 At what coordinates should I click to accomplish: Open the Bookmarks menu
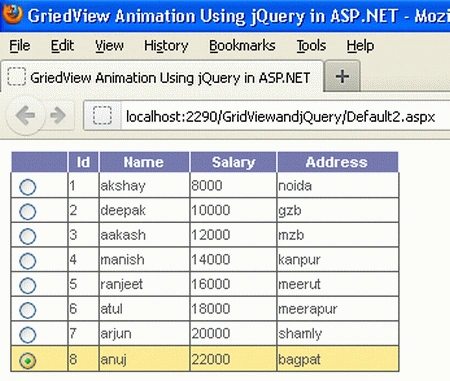(242, 46)
